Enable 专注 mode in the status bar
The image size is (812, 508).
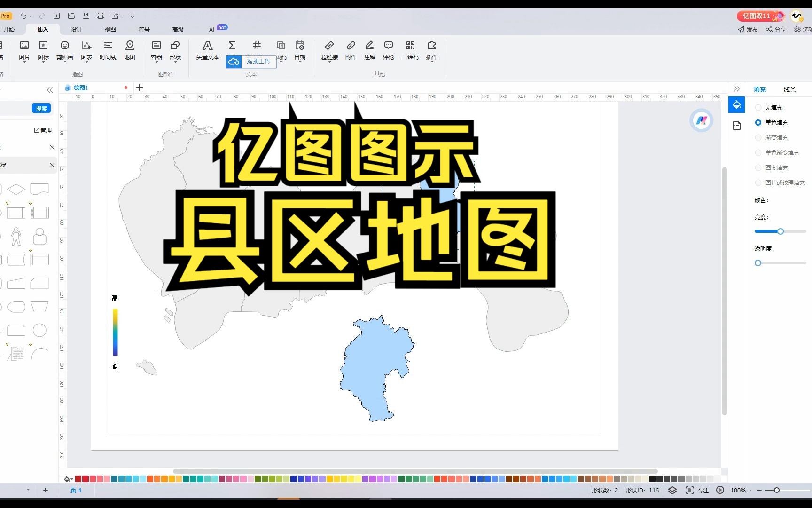[x=699, y=490]
